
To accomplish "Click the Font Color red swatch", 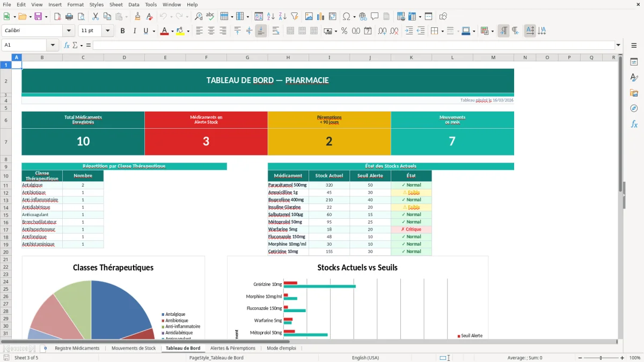I will [x=164, y=31].
